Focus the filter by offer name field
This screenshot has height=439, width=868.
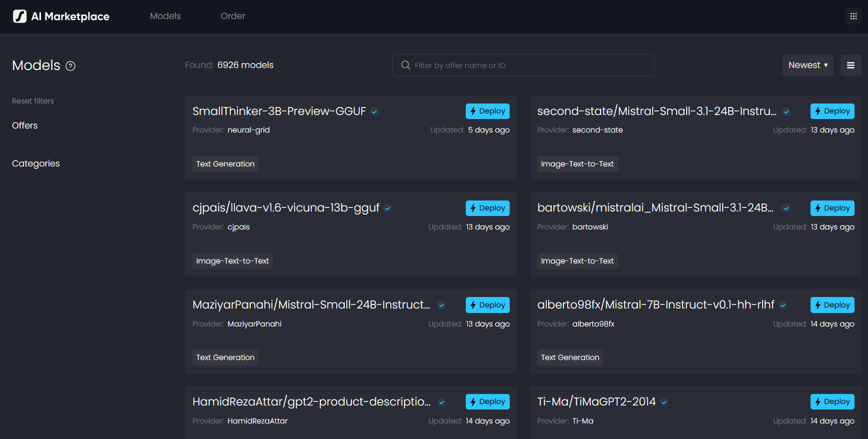(x=530, y=65)
